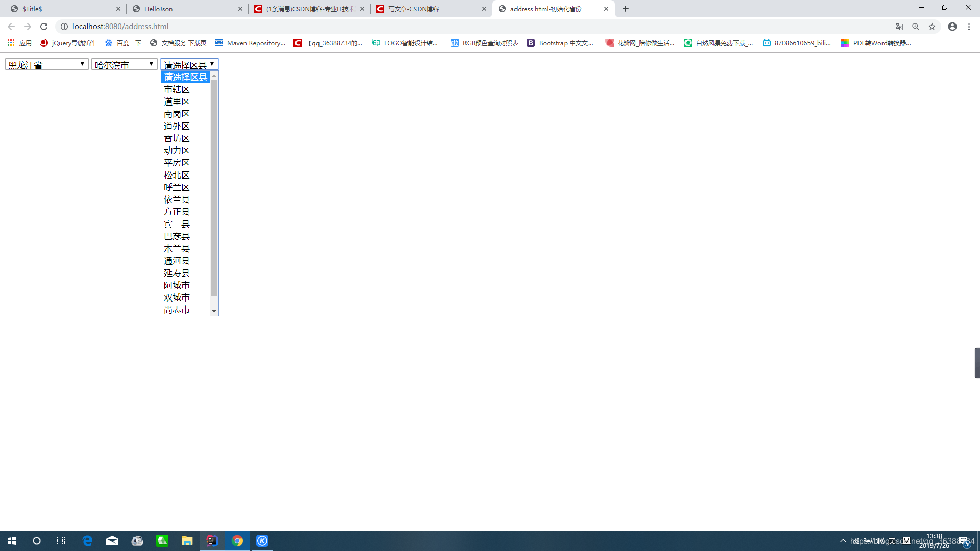
Task: Select 松北区 from the list
Action: click(177, 175)
